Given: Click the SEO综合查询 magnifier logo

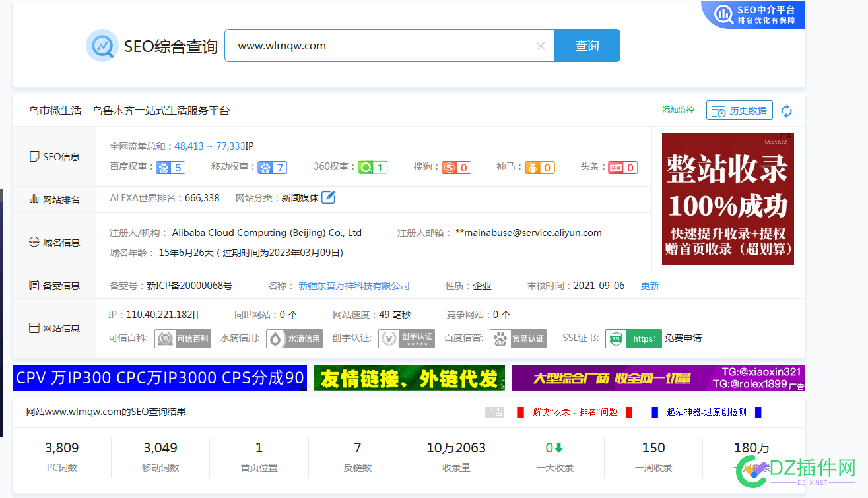Looking at the screenshot, I should point(102,46).
